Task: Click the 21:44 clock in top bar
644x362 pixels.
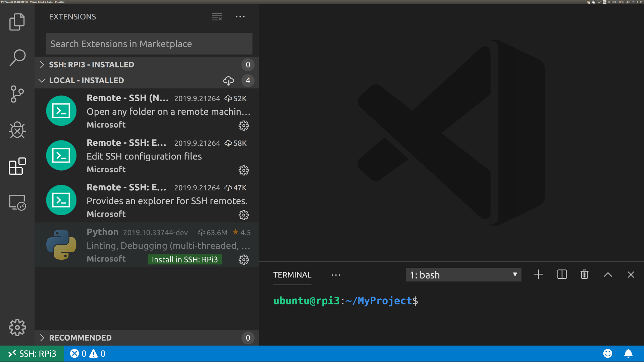Action: pyautogui.click(x=635, y=2)
